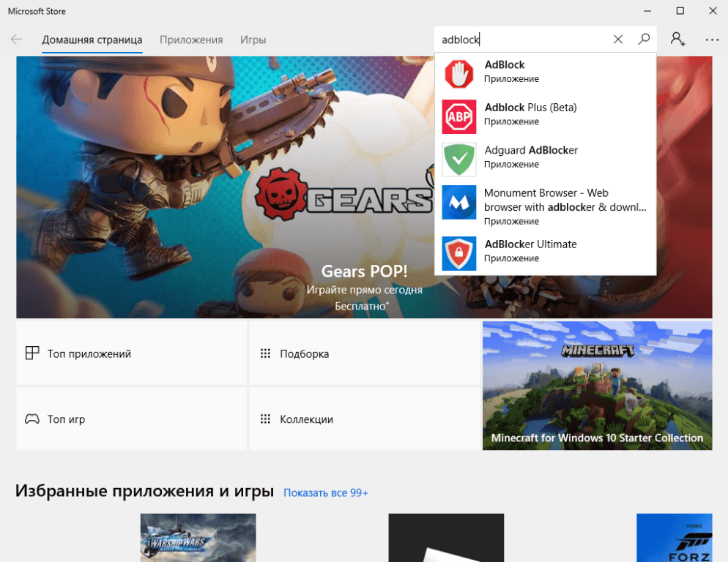The width and height of the screenshot is (728, 562).
Task: Open the account sign-in icon
Action: click(677, 39)
